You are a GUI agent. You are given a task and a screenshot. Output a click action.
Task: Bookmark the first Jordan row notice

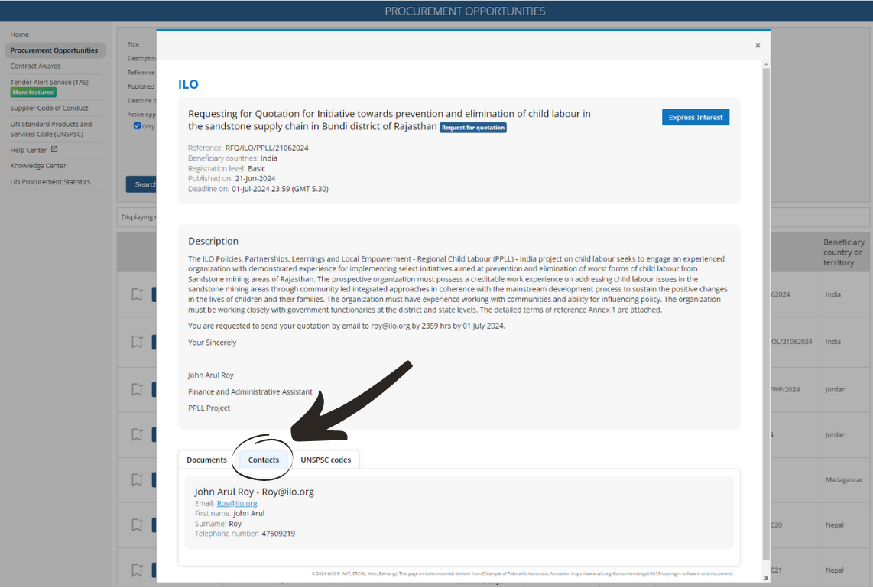click(x=137, y=390)
